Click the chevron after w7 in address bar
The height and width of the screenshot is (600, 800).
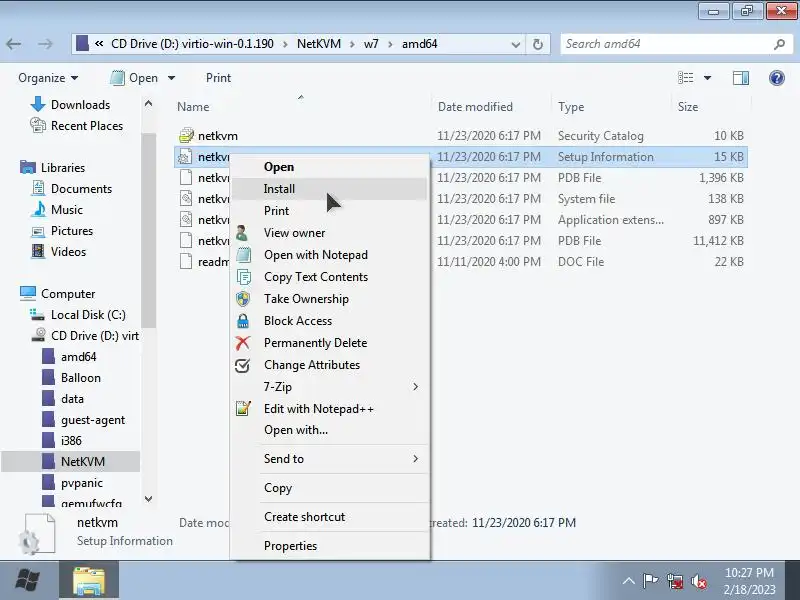(390, 44)
